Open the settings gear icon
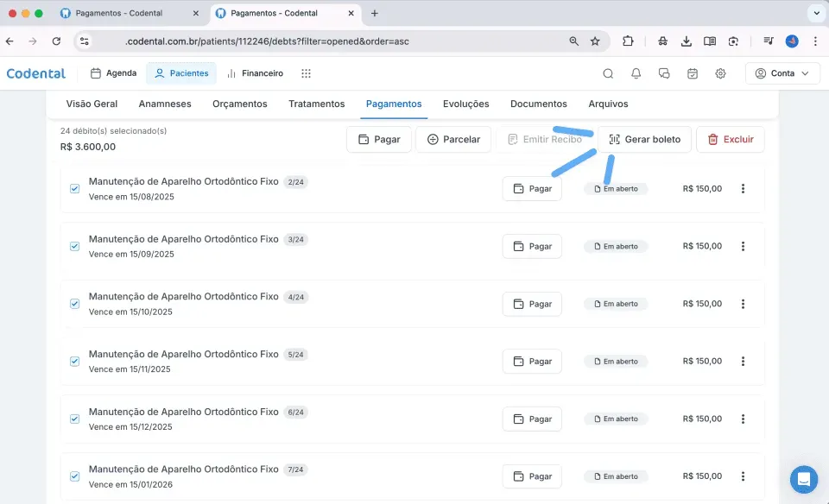This screenshot has height=504, width=829. click(720, 73)
